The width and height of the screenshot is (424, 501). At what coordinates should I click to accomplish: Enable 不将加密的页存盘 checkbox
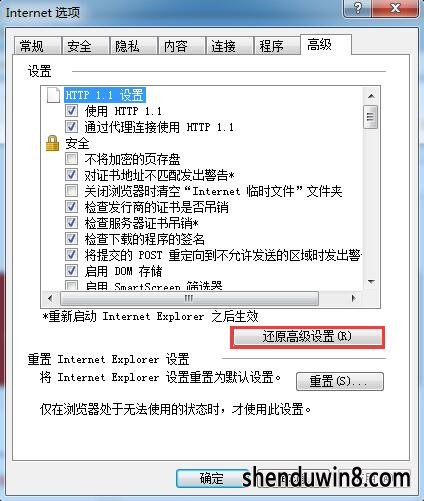[71, 159]
